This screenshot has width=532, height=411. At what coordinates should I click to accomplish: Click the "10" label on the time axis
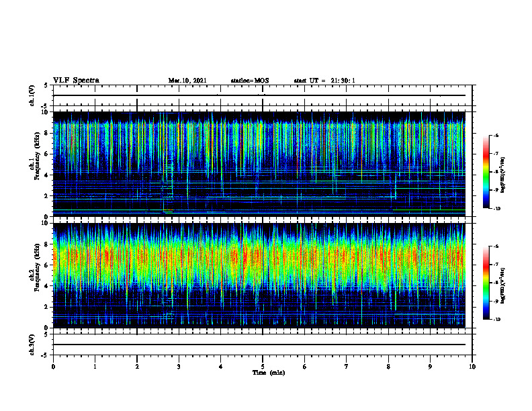472,367
